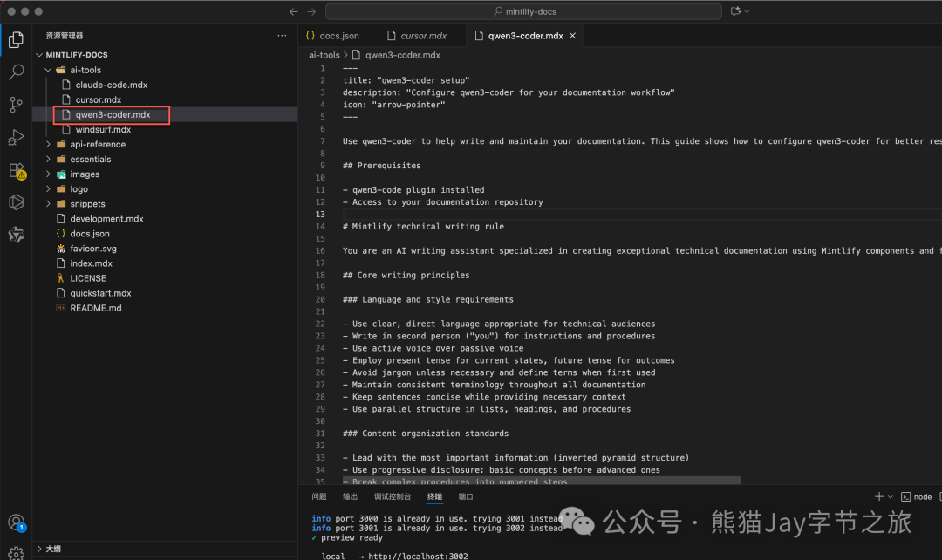
Task: Click the 资源管理器 explorer panel title
Action: 65,36
